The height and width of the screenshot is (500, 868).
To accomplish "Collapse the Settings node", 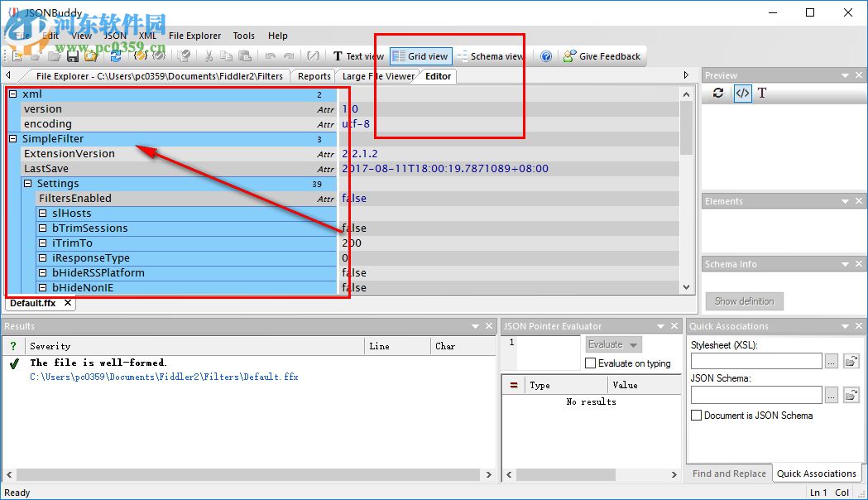I will coord(27,183).
